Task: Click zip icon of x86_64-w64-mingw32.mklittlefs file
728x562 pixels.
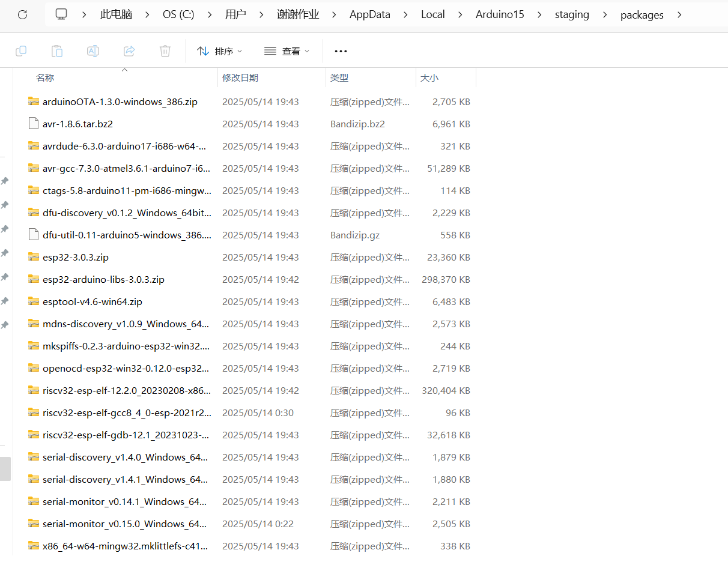Action: click(x=34, y=546)
